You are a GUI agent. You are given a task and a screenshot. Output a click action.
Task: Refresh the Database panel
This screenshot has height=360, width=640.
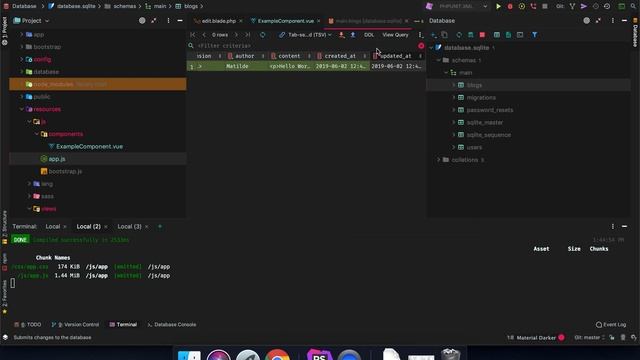pos(459,35)
